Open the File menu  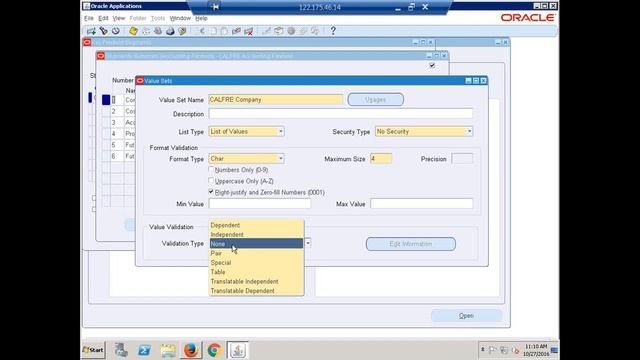coord(89,18)
